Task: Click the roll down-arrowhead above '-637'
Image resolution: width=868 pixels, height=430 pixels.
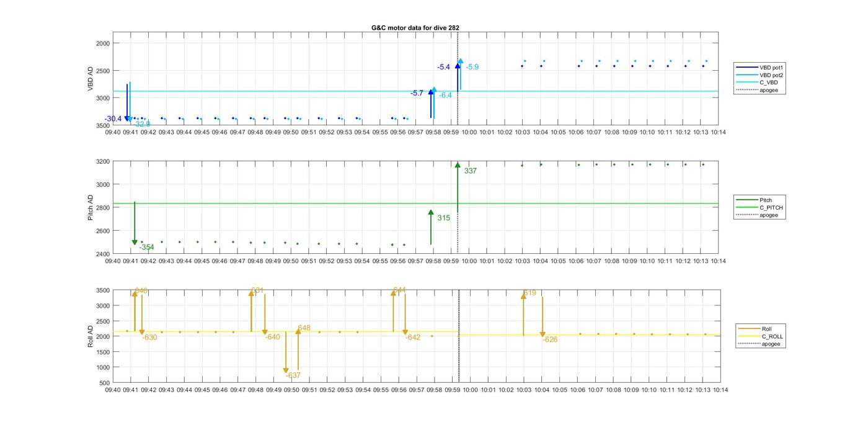Action: 286,370
